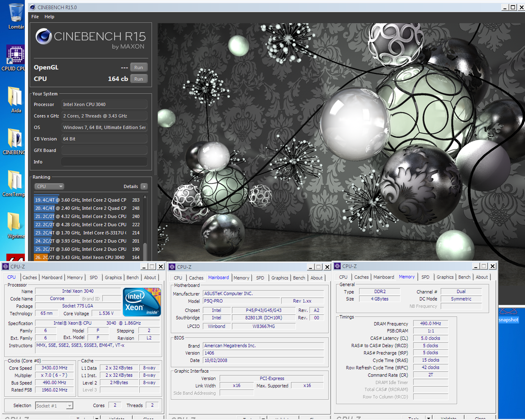The width and height of the screenshot is (525, 420).
Task: Open Bench tab in left CPU-Z window
Action: (132, 277)
